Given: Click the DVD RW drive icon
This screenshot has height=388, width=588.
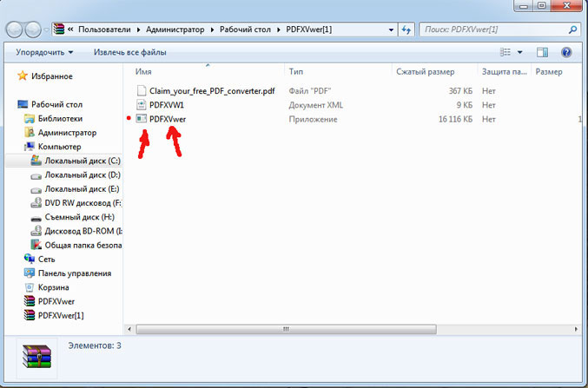Looking at the screenshot, I should (36, 203).
